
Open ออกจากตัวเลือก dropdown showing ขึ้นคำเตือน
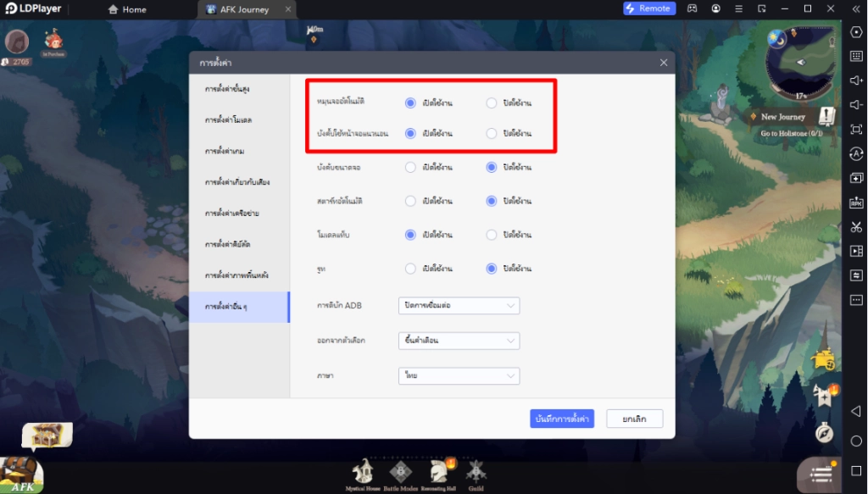pos(459,341)
